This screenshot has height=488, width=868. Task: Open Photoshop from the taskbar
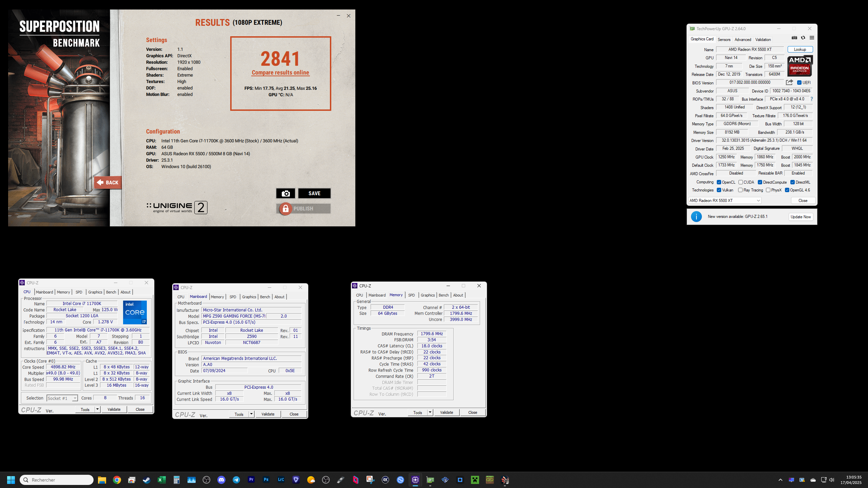coord(266,480)
